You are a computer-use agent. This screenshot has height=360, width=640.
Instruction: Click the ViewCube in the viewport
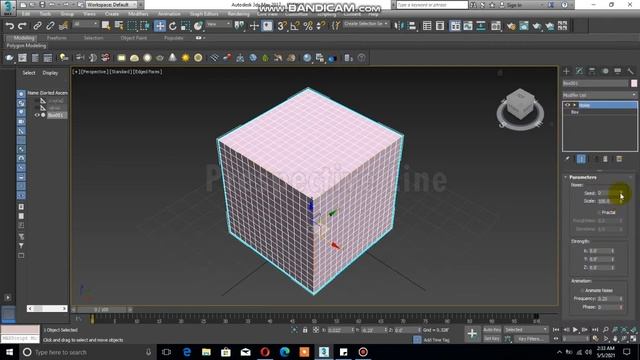(x=520, y=104)
